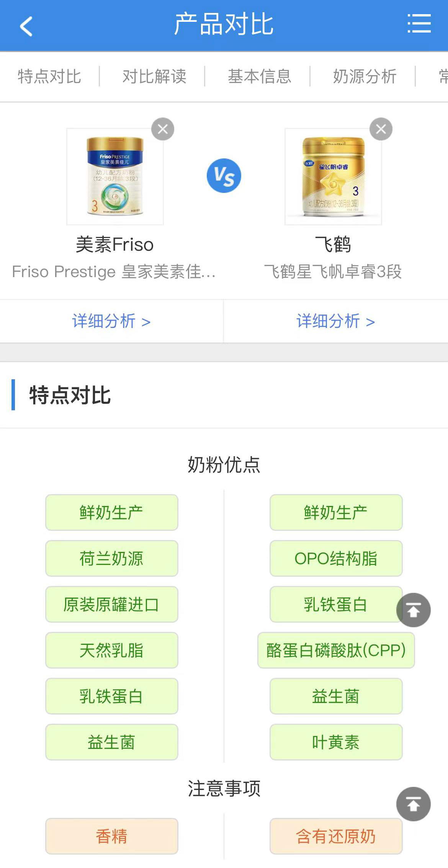
Task: Open the 奶源分析 tab
Action: click(x=365, y=77)
